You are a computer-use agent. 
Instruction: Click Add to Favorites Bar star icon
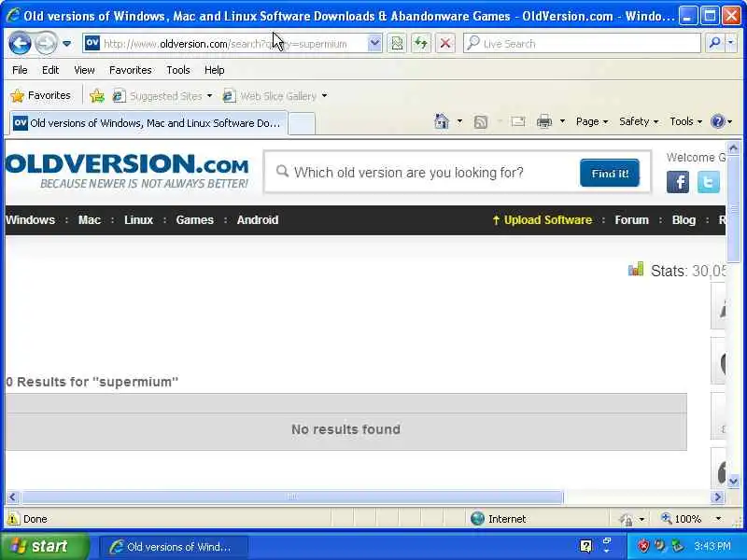pyautogui.click(x=97, y=96)
